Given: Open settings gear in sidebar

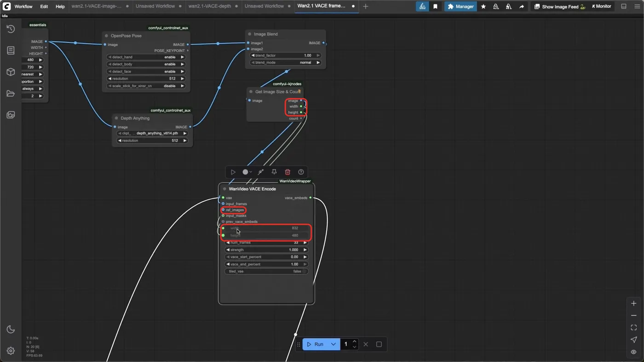Looking at the screenshot, I should click(11, 351).
